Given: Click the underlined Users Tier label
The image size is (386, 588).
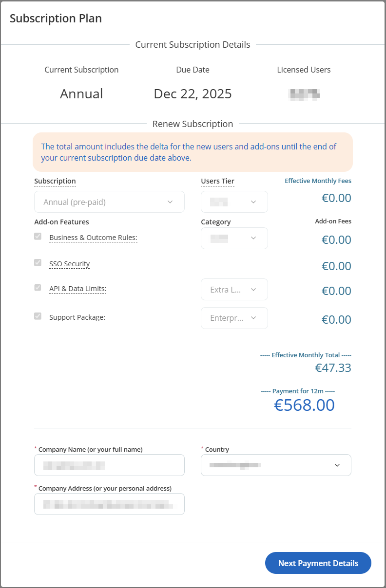Looking at the screenshot, I should (217, 181).
